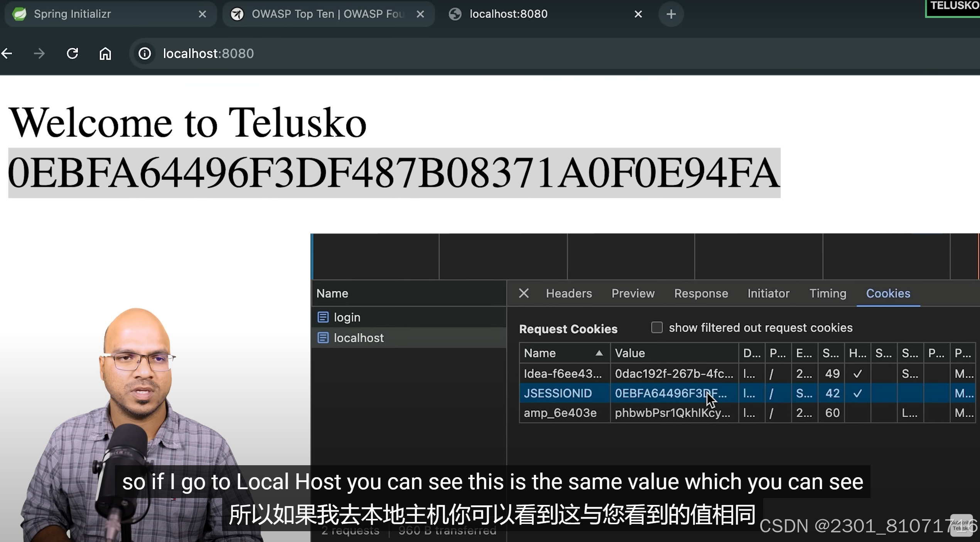
Task: Click the address bar showing localhost:8080
Action: coord(208,53)
